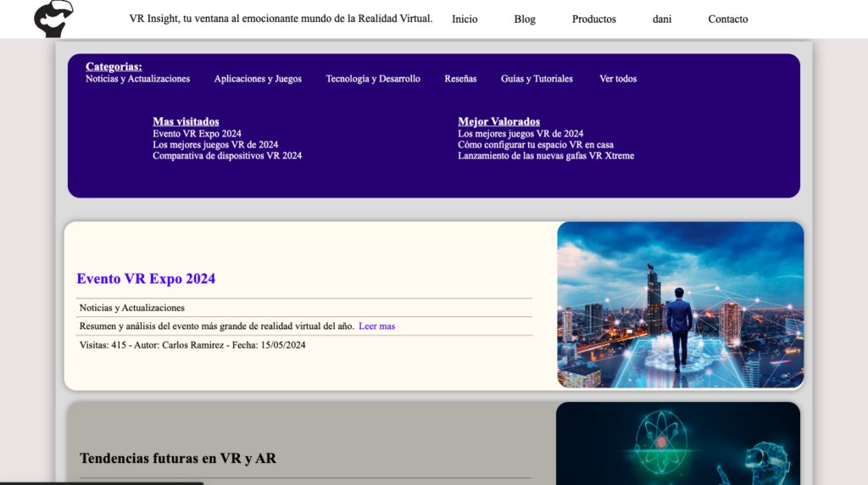This screenshot has height=485, width=868.
Task: Click Ver todos to show all posts
Action: point(618,79)
